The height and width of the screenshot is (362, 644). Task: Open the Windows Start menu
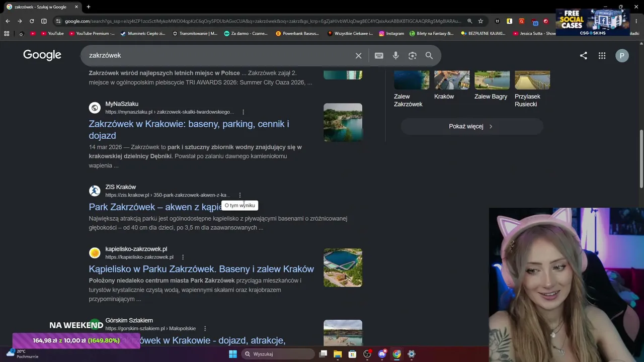click(233, 354)
